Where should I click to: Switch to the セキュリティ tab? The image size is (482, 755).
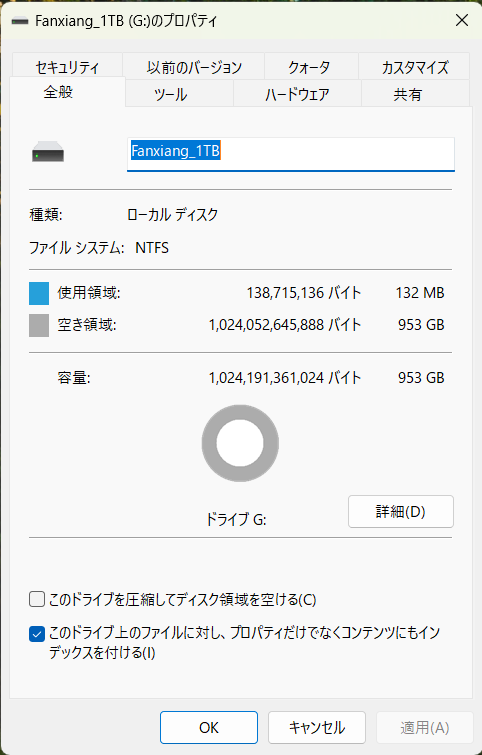pos(67,67)
